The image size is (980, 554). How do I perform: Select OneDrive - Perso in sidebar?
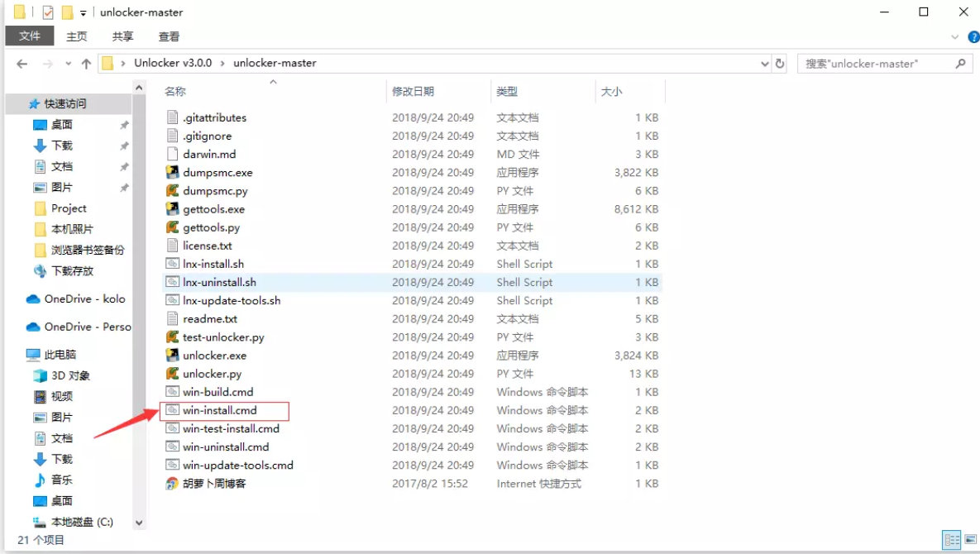[x=88, y=327]
